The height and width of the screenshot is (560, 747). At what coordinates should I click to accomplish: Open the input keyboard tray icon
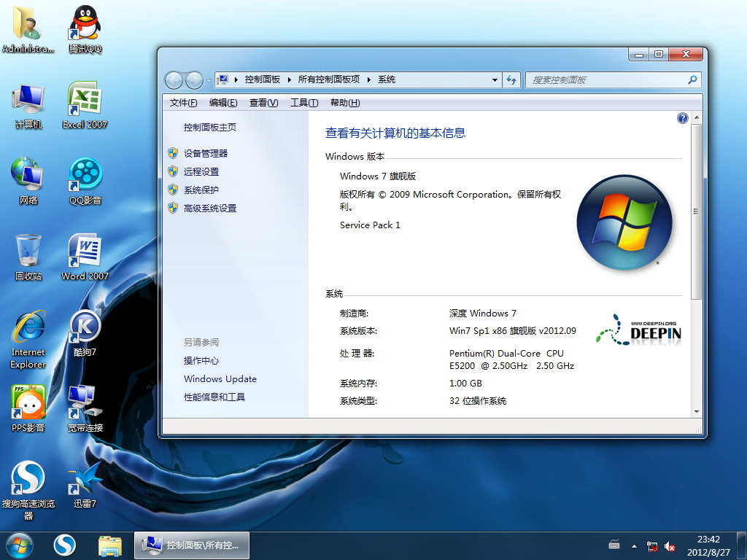(614, 544)
